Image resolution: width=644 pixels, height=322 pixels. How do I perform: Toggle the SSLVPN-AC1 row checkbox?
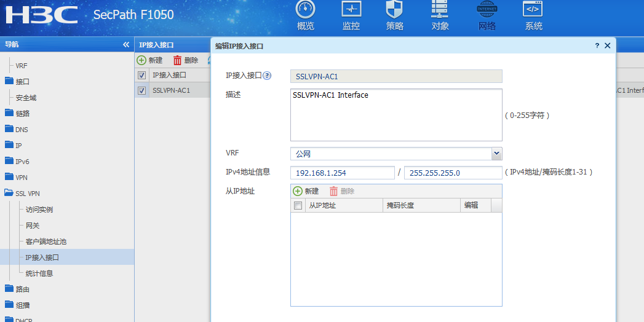click(x=141, y=91)
